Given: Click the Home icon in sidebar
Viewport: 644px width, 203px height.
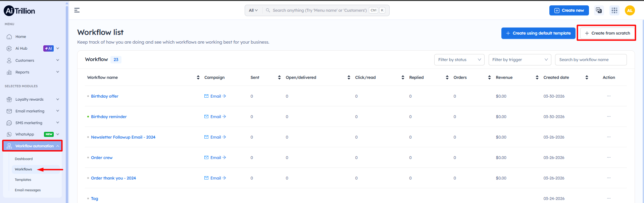Looking at the screenshot, I should 9,37.
